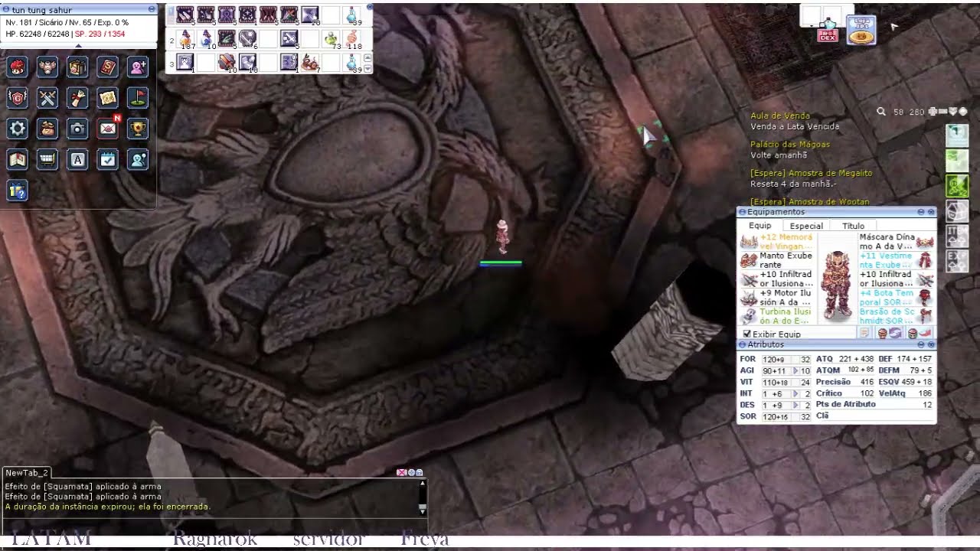Use the pink item with count 118
Viewport: 980px width, 551px height.
pyautogui.click(x=352, y=38)
